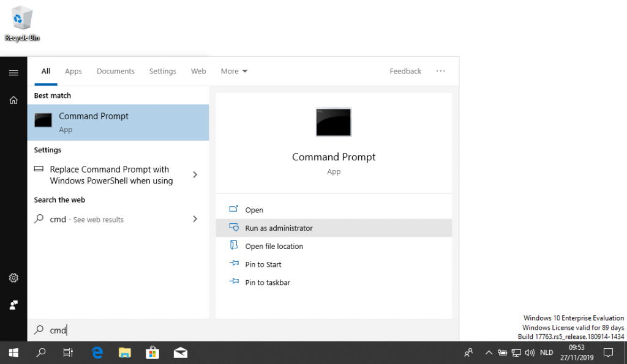This screenshot has width=627, height=364.
Task: Click the Command Prompt icon in the Best match result
Action: [43, 121]
